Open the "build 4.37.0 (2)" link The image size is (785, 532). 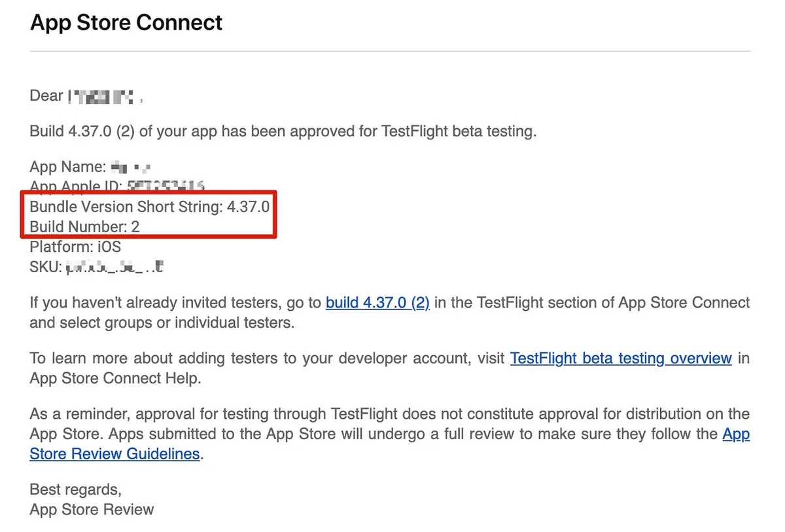377,303
